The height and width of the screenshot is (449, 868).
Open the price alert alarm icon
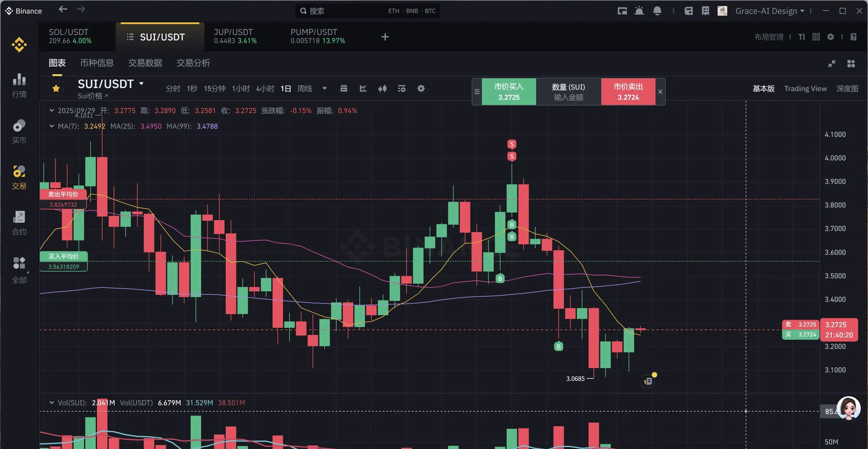coord(639,11)
